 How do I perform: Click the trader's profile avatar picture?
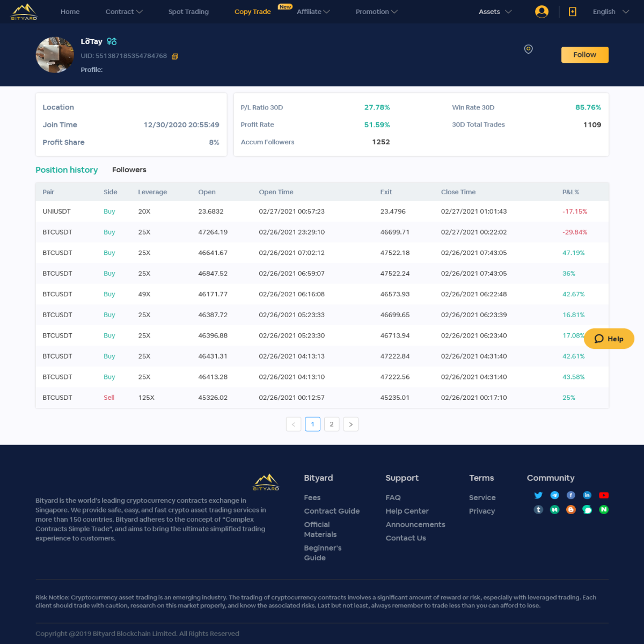55,55
